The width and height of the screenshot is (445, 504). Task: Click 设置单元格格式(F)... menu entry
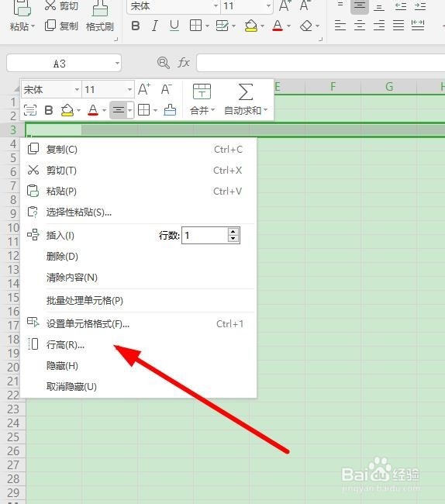pos(138,323)
